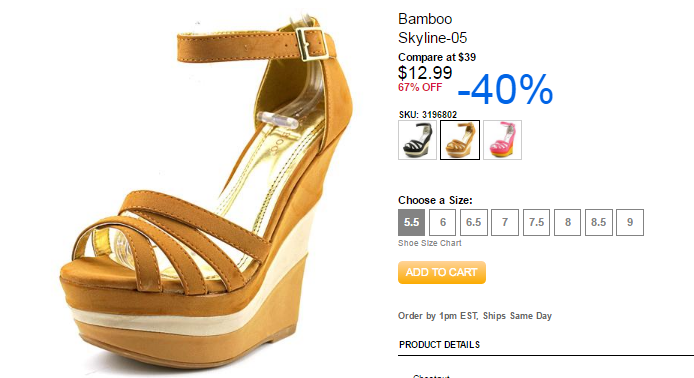Choose shoe size 7
The width and height of the screenshot is (694, 378).
pos(505,222)
